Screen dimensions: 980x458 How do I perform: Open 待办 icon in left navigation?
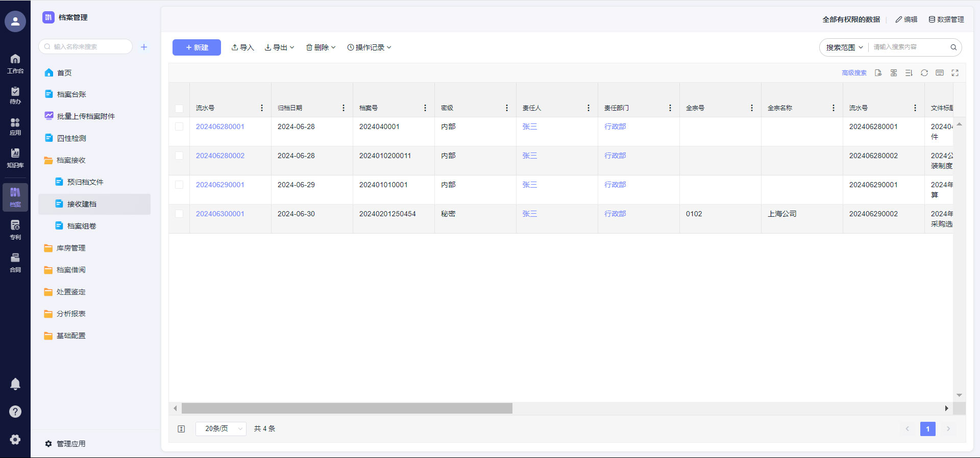15,95
